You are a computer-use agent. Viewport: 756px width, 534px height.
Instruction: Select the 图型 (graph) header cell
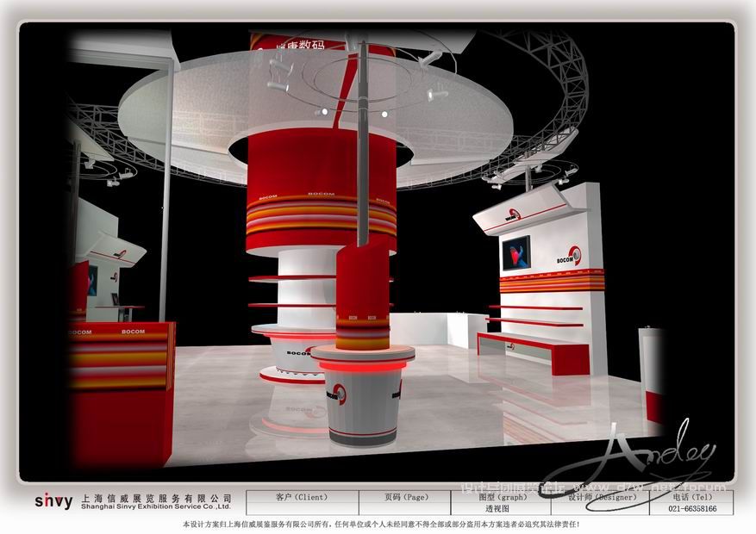point(501,497)
